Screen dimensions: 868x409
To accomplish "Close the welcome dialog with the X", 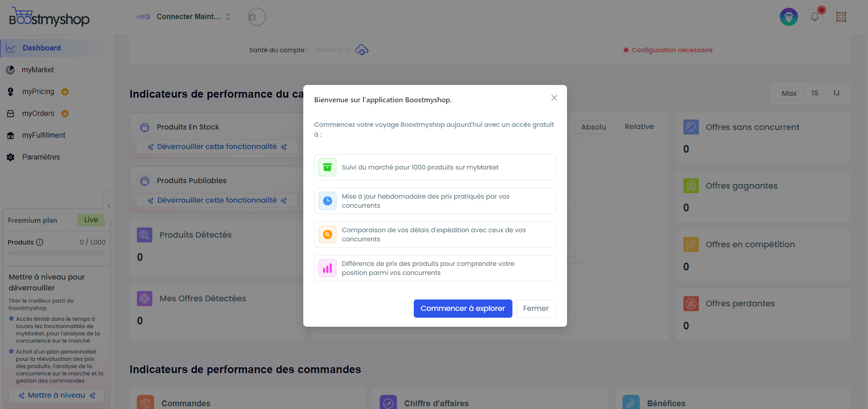I will 554,98.
